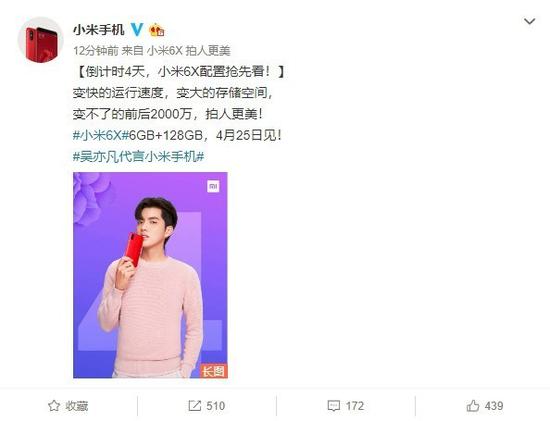Click the MI logo on the poster

coord(213,186)
